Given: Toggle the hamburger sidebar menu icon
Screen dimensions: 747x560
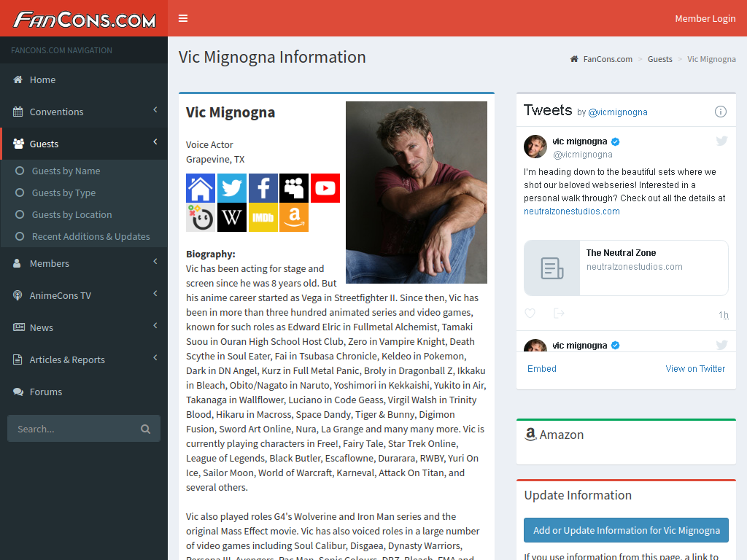Looking at the screenshot, I should [x=183, y=18].
